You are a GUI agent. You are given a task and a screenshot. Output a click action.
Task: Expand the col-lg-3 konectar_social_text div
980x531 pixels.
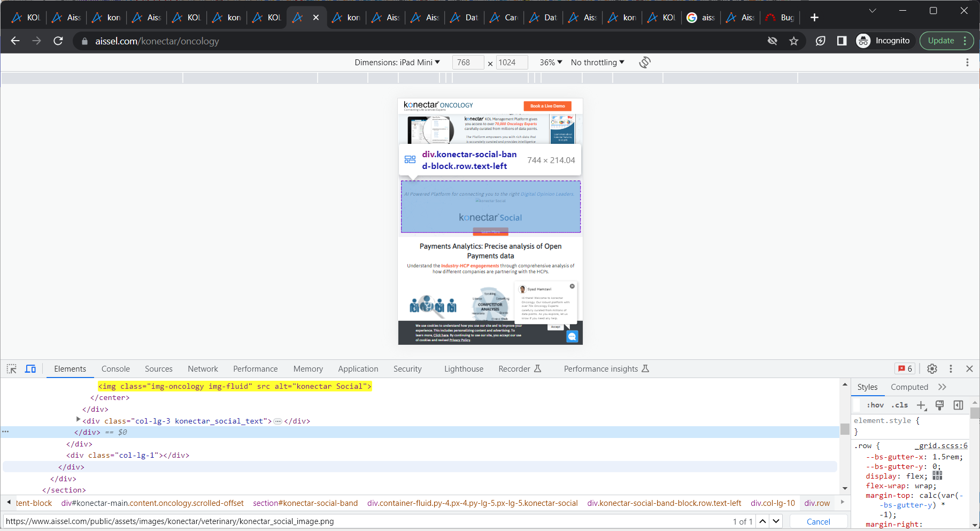pos(79,420)
